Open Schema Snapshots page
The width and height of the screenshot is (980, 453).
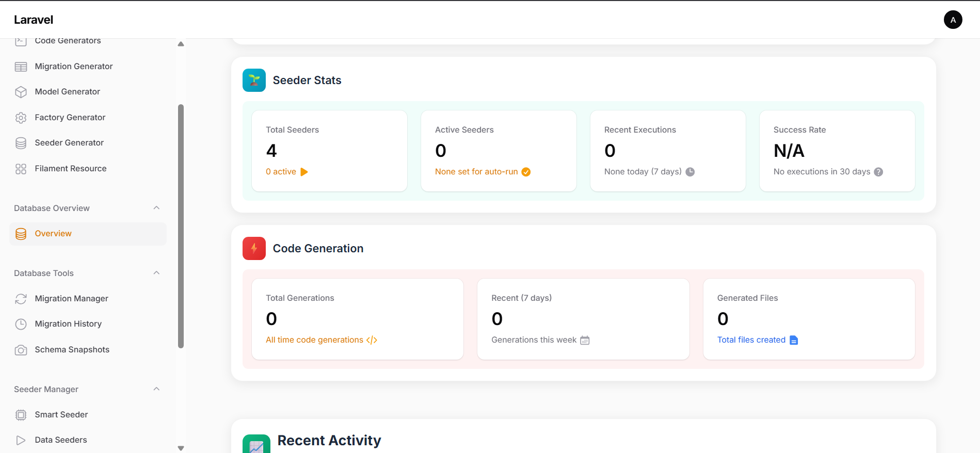pyautogui.click(x=88, y=350)
